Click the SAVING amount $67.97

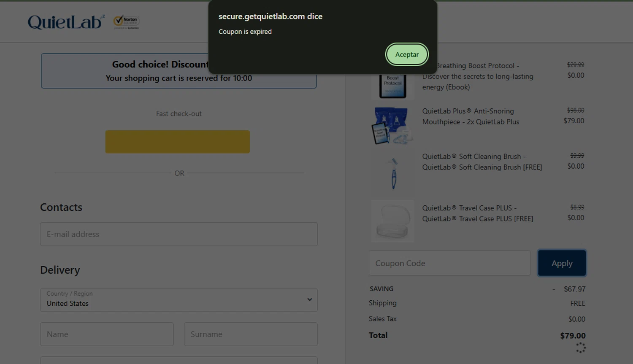tap(574, 289)
